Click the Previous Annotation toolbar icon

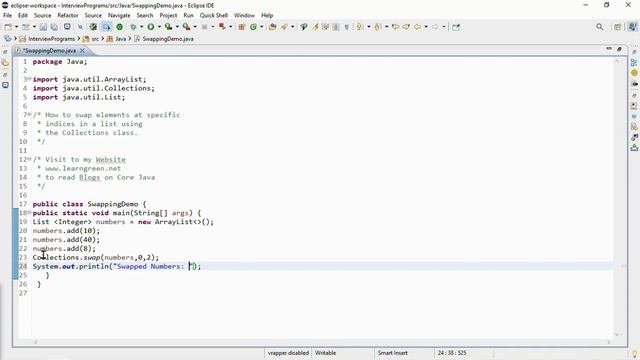coord(378,27)
